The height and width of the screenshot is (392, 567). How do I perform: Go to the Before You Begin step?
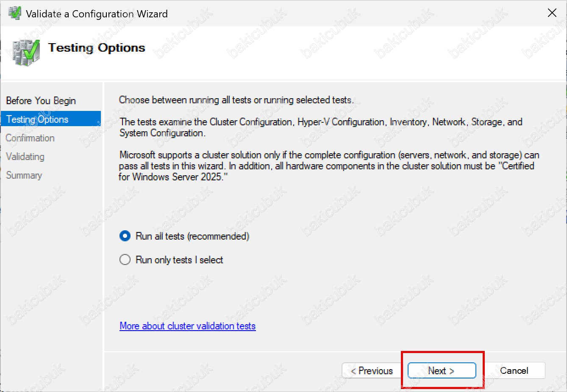[41, 101]
